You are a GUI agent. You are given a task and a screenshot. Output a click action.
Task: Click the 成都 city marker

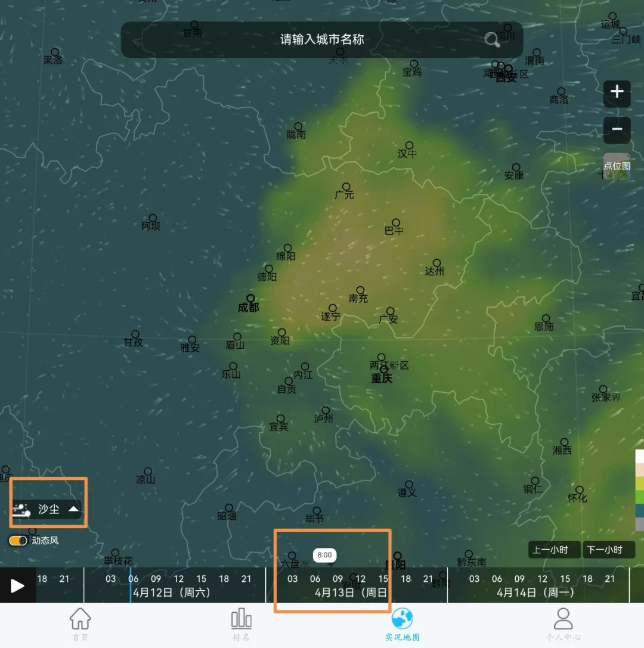tap(250, 298)
